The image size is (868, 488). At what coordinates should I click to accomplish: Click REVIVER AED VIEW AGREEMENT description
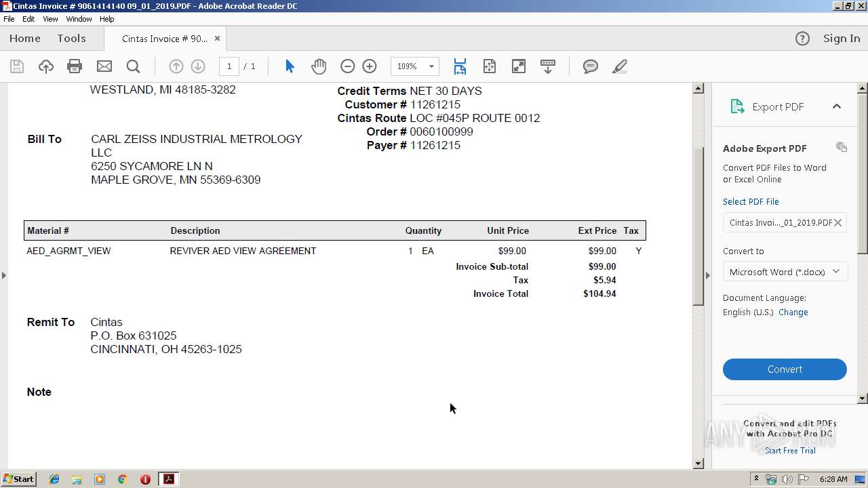[243, 251]
